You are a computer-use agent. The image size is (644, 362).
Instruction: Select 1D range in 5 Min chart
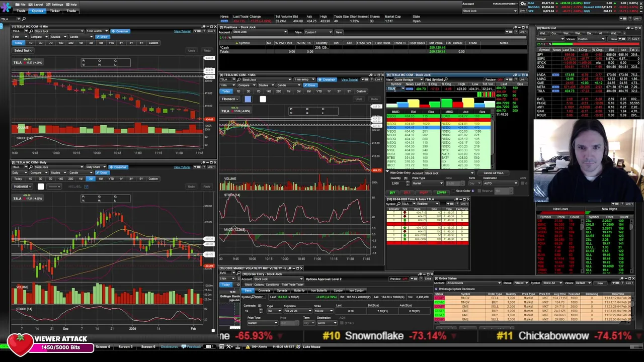click(30, 43)
